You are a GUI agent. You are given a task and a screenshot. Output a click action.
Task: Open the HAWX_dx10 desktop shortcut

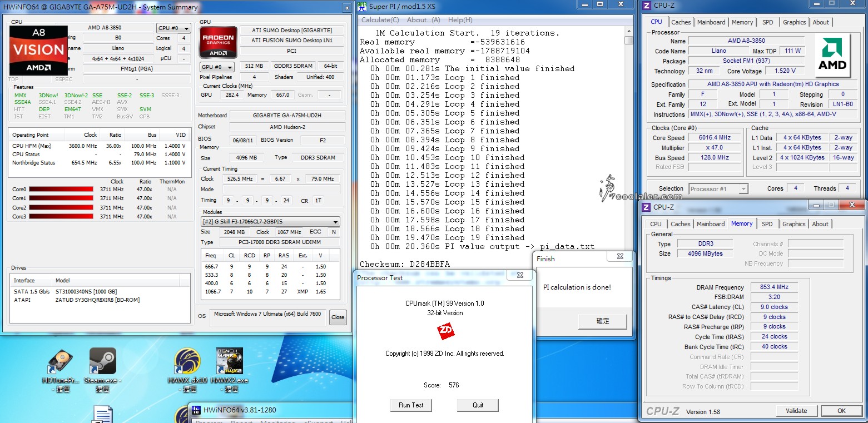coord(187,371)
